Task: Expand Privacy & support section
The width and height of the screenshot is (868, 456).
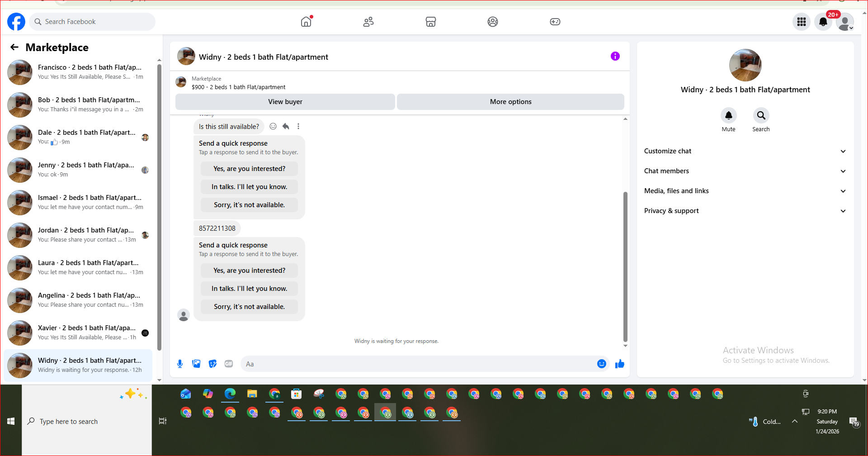Action: click(745, 211)
